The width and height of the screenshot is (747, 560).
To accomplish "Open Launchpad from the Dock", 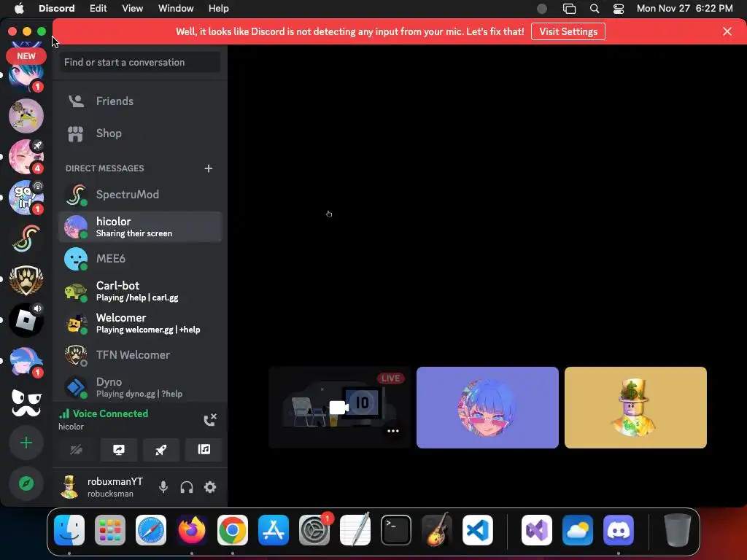I will (x=110, y=530).
